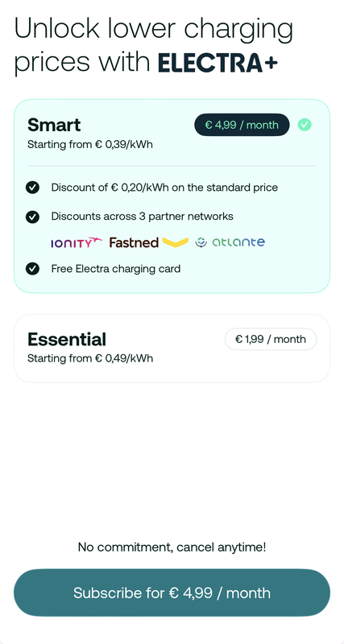
Task: Subscribe for € 4,99 / month
Action: point(172,592)
